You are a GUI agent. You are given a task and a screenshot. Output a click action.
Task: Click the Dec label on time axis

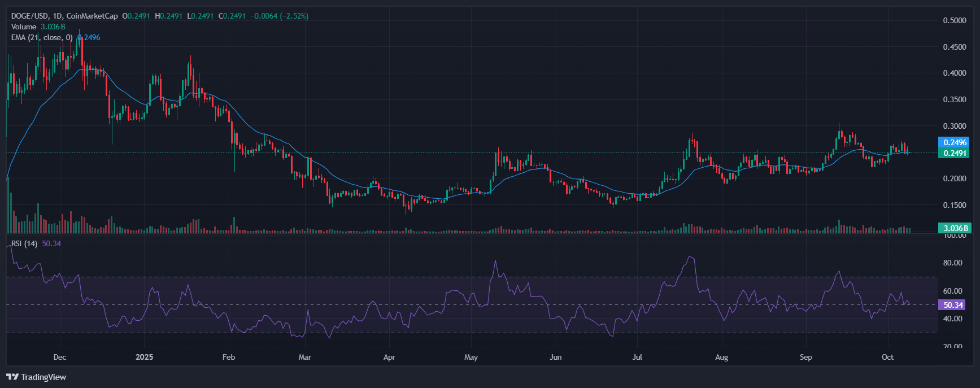[59, 357]
